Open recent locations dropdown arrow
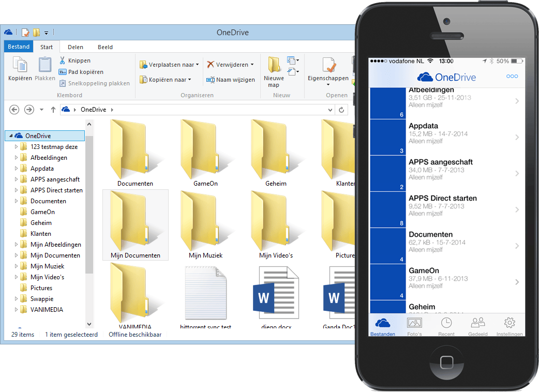Image resolution: width=539 pixels, height=392 pixels. point(41,110)
